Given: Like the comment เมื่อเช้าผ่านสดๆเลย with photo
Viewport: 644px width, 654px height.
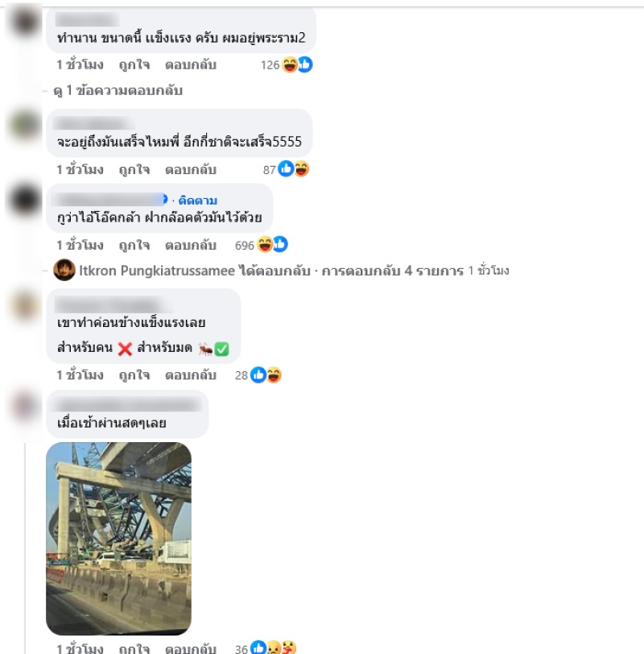Looking at the screenshot, I should click(134, 648).
